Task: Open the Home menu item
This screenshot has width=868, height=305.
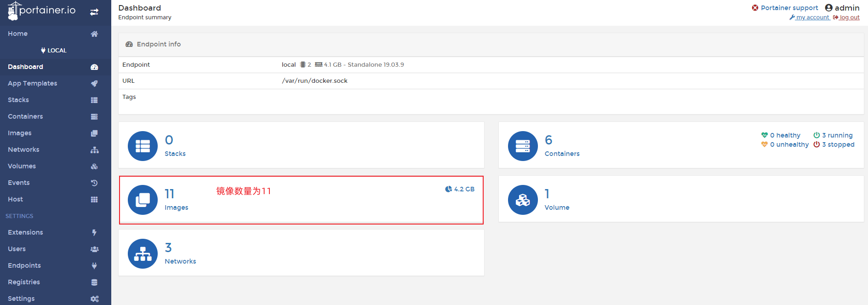Action: coord(56,34)
